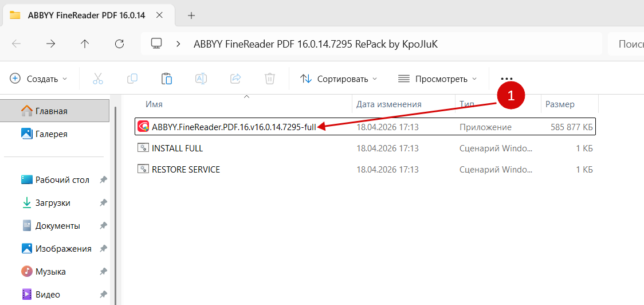Open Изображения in the sidebar
The width and height of the screenshot is (644, 305).
tap(56, 249)
